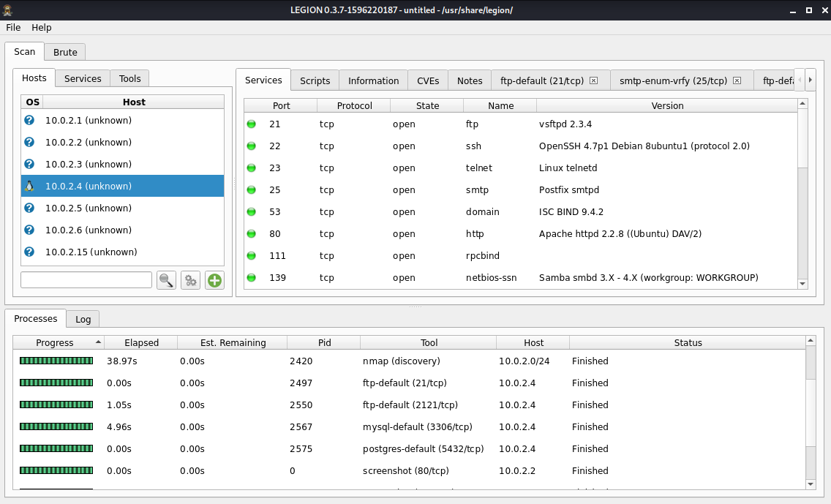Click the Linux penguin icon for 10.0.2.4
Image resolution: width=831 pixels, height=504 pixels.
pos(29,186)
